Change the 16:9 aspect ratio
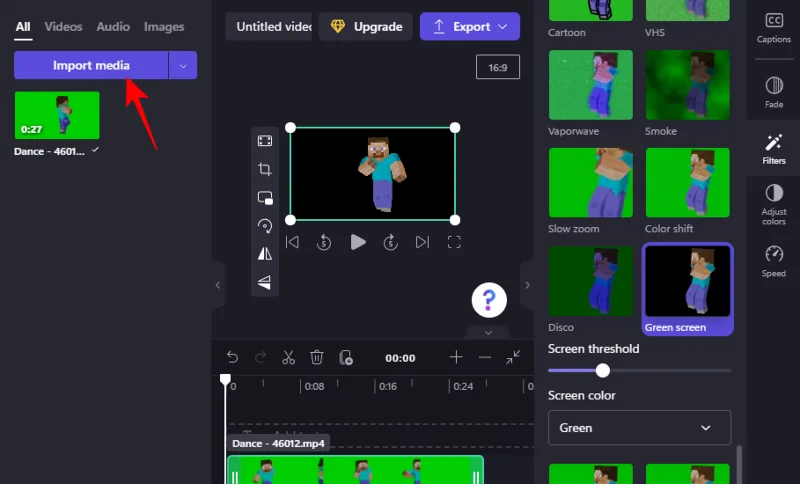 pos(497,67)
